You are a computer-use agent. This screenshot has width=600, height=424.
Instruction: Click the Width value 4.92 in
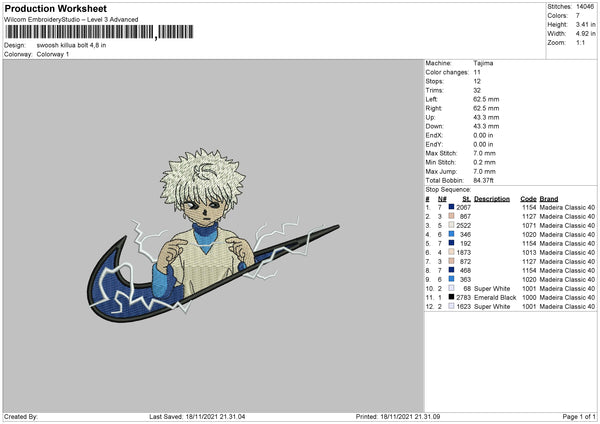[585, 34]
